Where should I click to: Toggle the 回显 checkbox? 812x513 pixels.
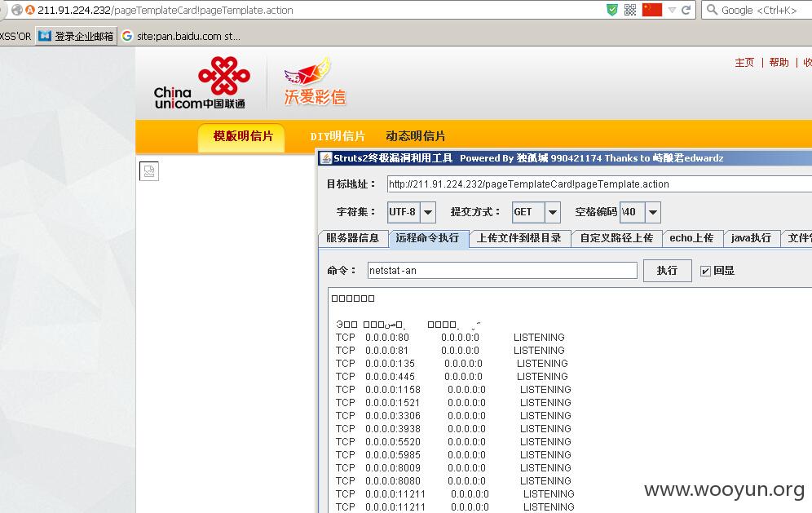point(705,271)
